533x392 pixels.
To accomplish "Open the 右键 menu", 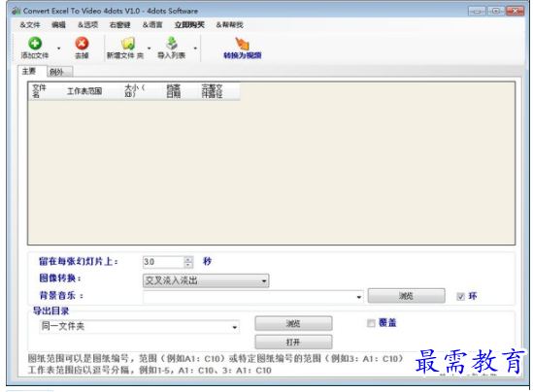I will 119,25.
